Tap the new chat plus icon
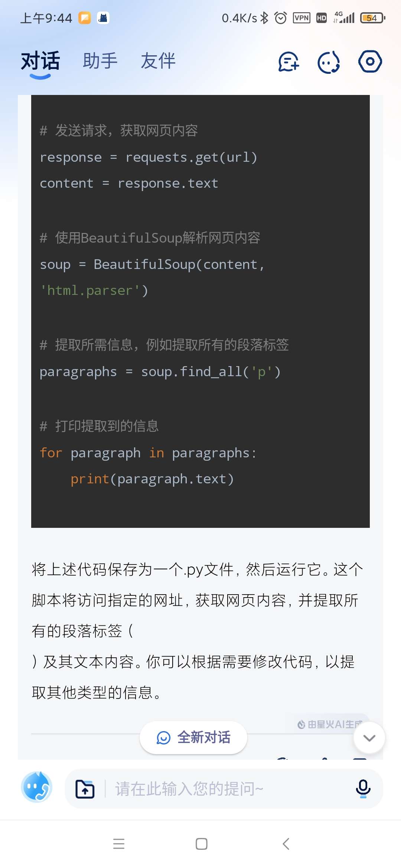Screen dimensions: 401x868 click(289, 62)
